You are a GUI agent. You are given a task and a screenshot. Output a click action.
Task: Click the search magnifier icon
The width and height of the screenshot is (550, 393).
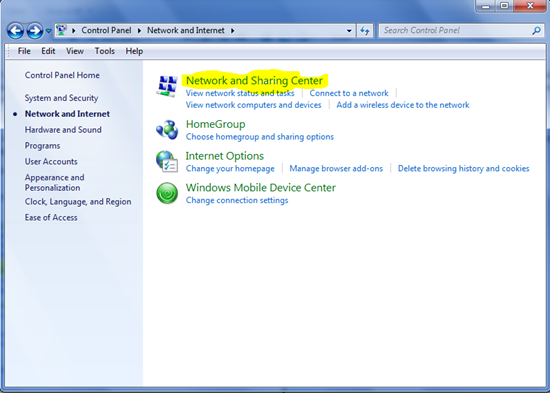coord(536,31)
